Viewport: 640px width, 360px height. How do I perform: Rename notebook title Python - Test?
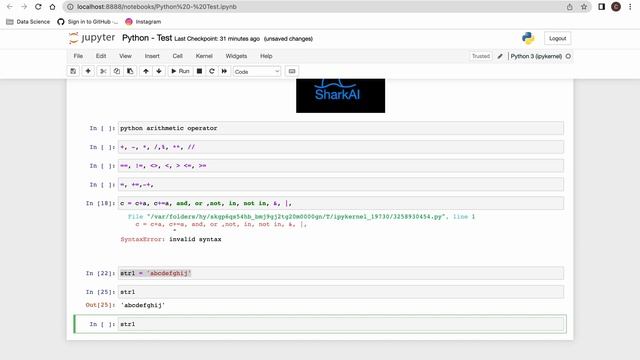pyautogui.click(x=147, y=38)
